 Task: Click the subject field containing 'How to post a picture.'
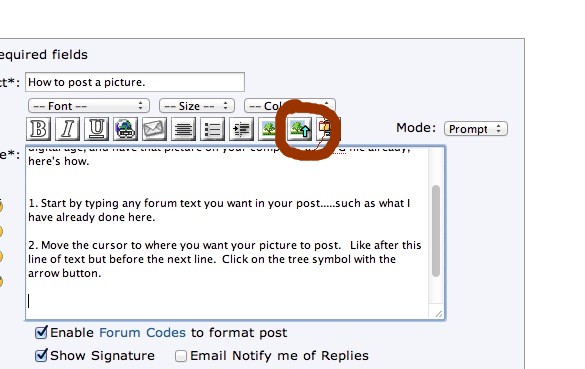point(135,82)
